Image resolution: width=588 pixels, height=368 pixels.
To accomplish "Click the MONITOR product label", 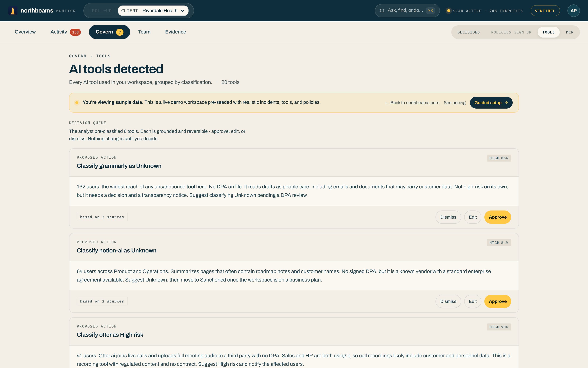I will [66, 11].
